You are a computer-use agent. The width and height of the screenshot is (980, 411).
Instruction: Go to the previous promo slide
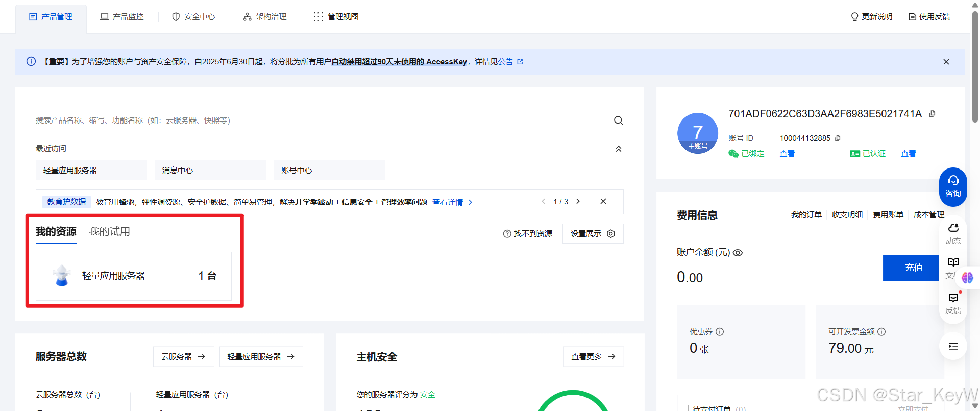pyautogui.click(x=544, y=202)
